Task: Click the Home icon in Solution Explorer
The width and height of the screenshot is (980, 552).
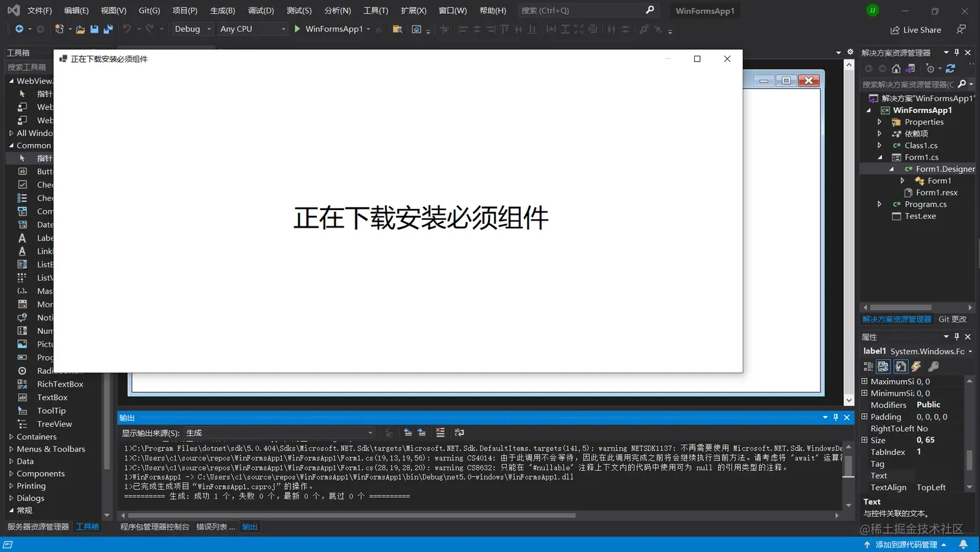Action: (896, 69)
